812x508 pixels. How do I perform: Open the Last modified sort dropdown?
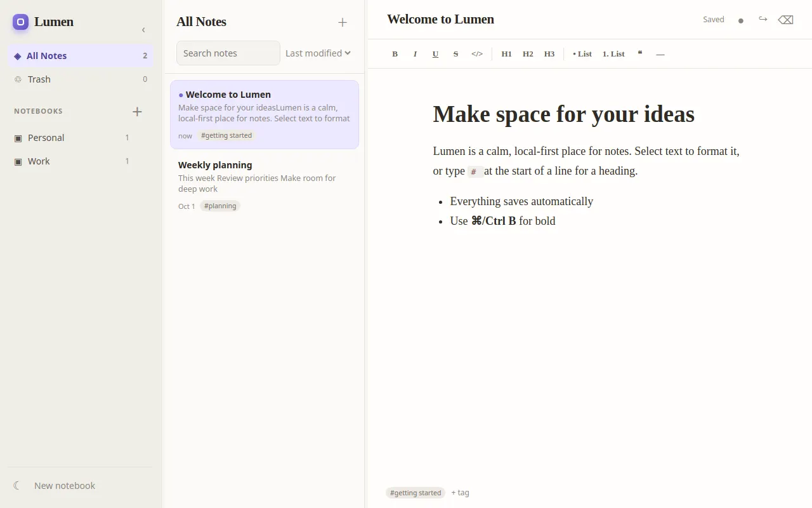318,53
